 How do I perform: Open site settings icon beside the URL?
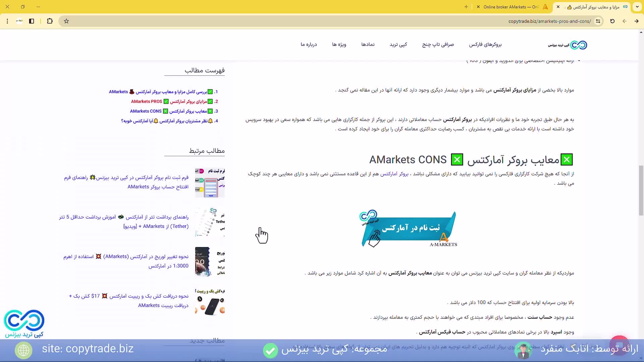(x=598, y=21)
